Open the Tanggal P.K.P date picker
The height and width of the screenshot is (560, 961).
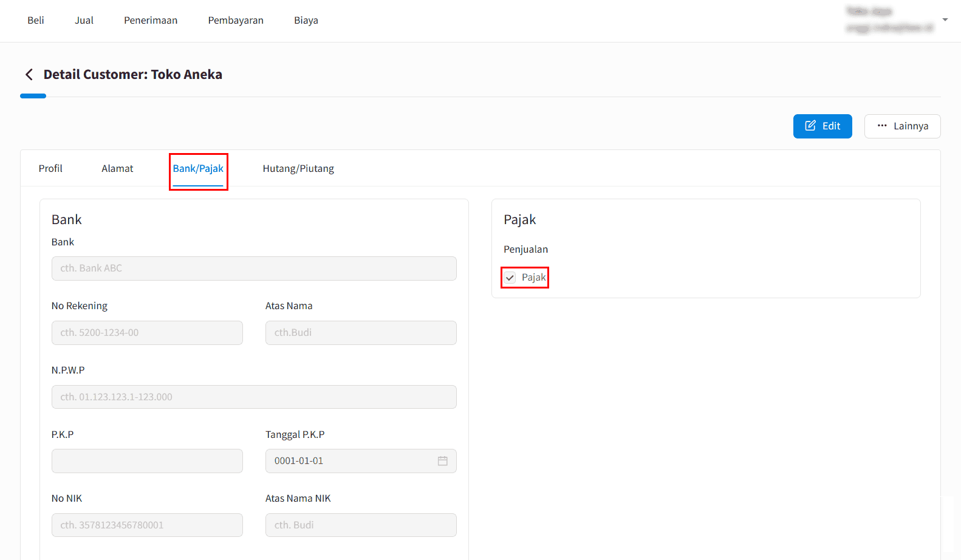coord(352,461)
